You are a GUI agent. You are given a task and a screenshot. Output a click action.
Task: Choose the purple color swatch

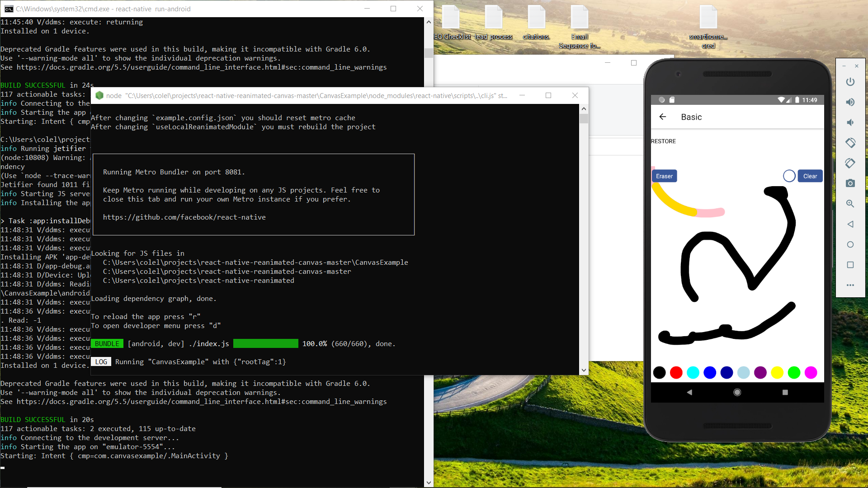pyautogui.click(x=760, y=373)
